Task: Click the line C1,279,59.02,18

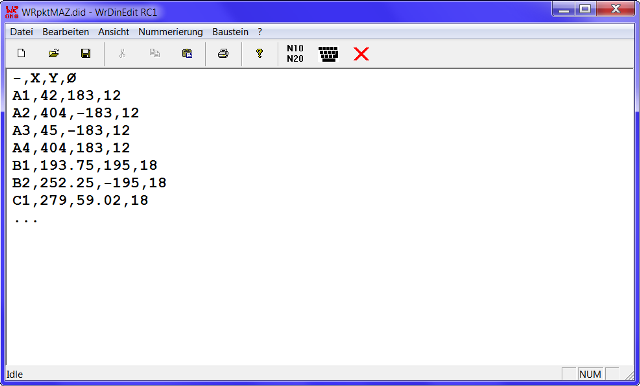Action: (x=80, y=201)
